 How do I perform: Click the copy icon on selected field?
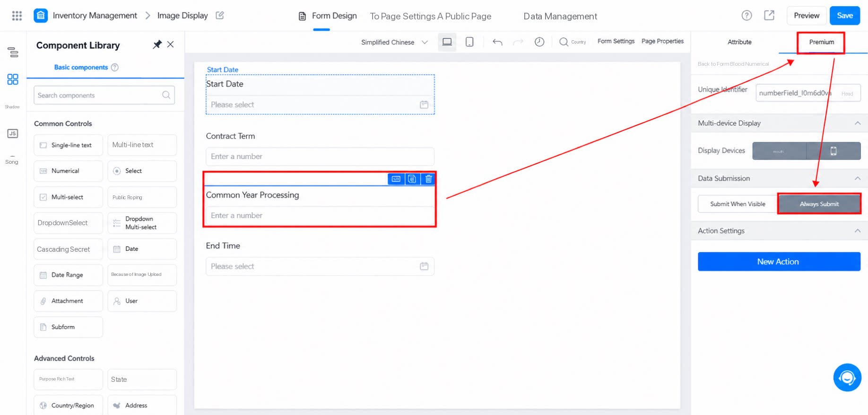(x=412, y=179)
